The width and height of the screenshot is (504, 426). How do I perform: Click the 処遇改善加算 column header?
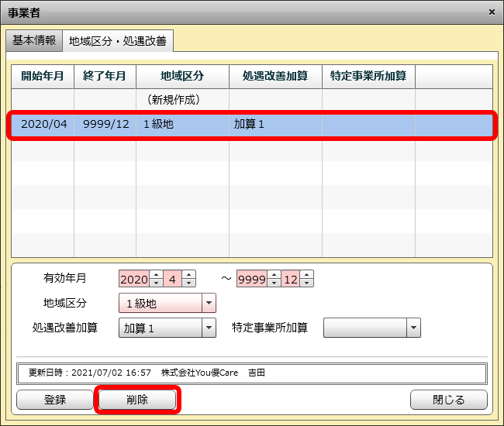click(275, 76)
